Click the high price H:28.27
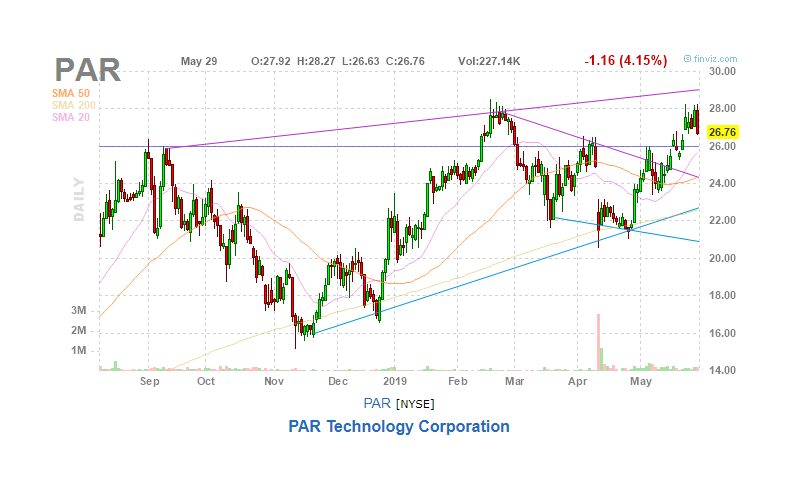798x490 pixels. (x=316, y=62)
